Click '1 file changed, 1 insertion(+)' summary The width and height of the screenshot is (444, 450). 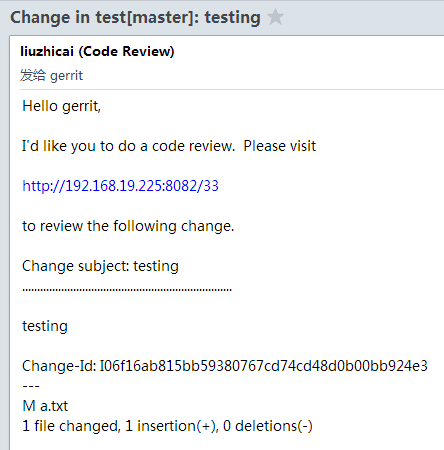(x=120, y=426)
